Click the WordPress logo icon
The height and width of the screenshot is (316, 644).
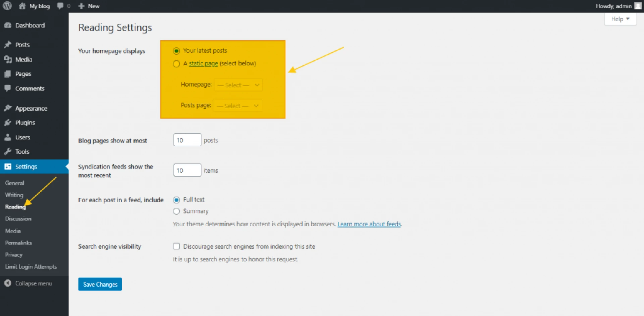(7, 6)
